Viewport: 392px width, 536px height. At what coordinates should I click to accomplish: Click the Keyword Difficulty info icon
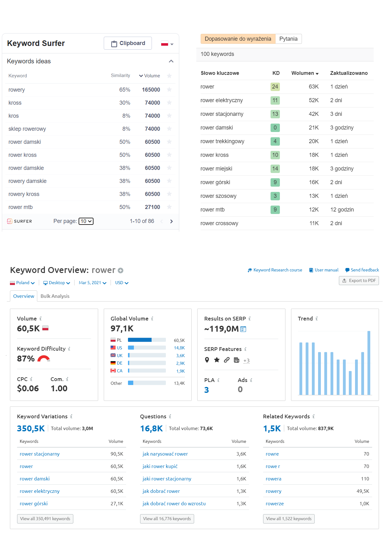pyautogui.click(x=69, y=349)
